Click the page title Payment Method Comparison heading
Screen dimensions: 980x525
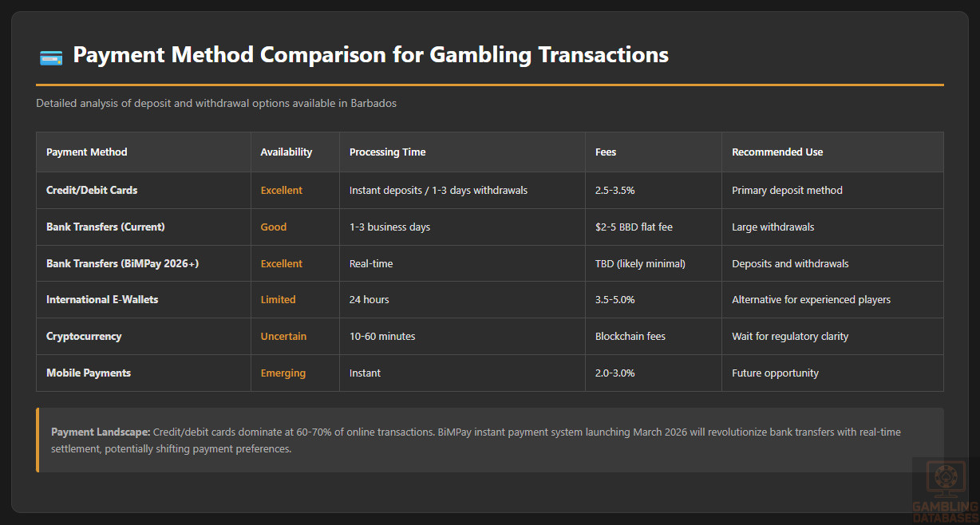pos(370,55)
